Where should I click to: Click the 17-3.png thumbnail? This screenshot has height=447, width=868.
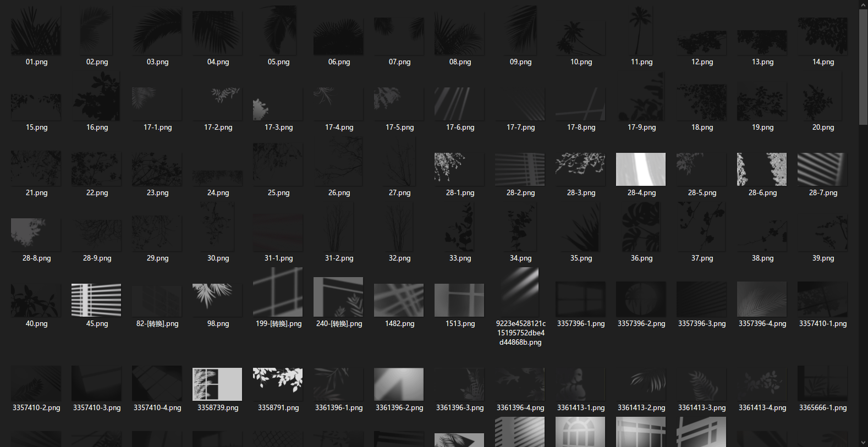(x=278, y=104)
